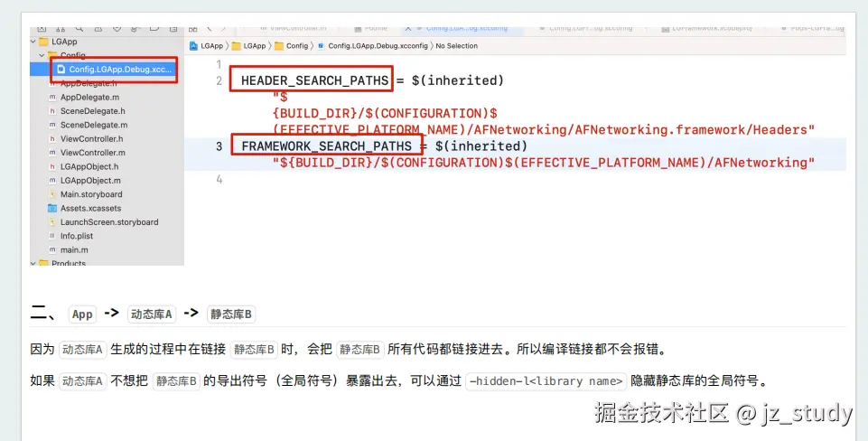
Task: Open SceneDelegate.m in the navigator
Action: point(94,125)
